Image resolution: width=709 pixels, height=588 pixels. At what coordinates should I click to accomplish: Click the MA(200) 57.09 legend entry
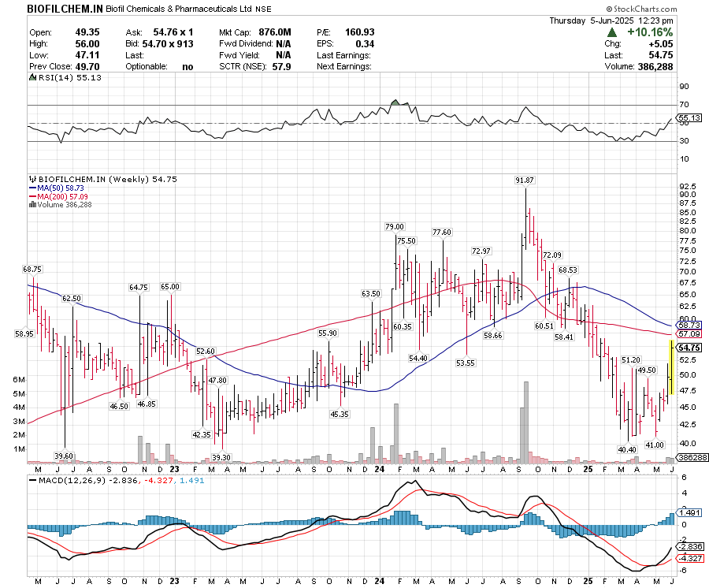pos(63,196)
